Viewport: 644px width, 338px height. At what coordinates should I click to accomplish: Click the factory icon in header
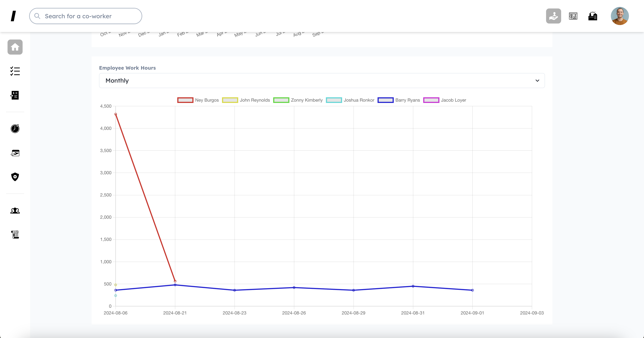point(593,16)
